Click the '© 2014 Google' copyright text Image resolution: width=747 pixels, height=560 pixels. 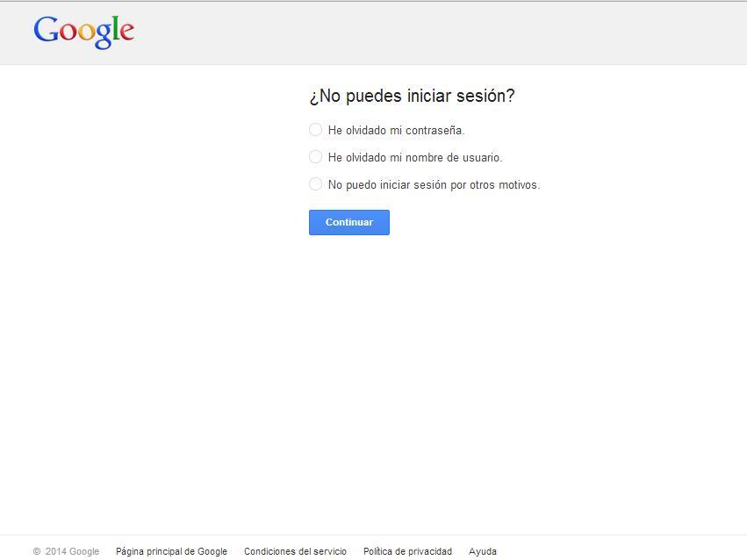[66, 551]
